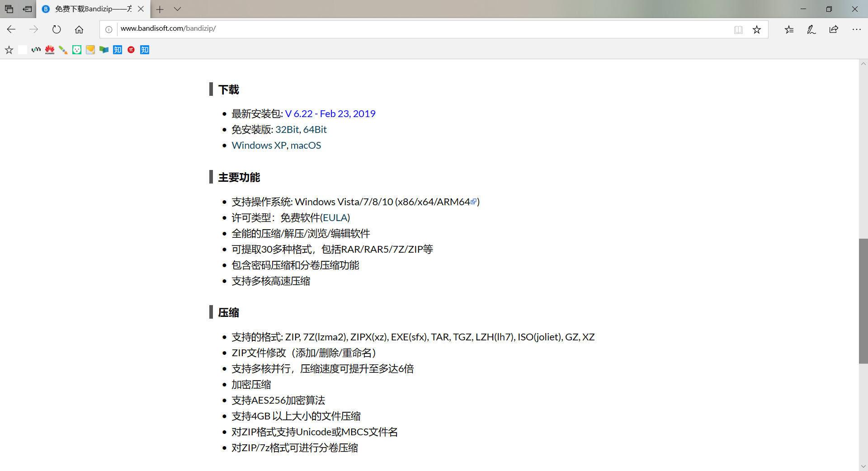Screen dimensions: 868x471
Task: Open the green bear-face bookmark
Action: coord(77,50)
